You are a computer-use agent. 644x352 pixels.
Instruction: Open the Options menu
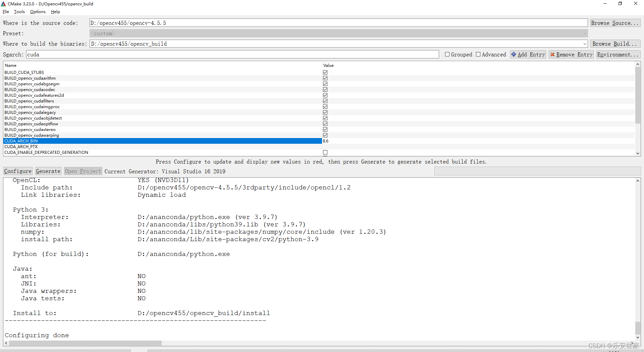(x=38, y=12)
